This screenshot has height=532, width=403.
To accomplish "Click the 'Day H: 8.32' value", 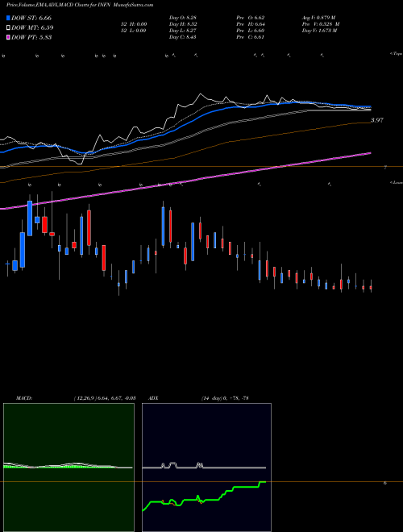I will tap(183, 24).
